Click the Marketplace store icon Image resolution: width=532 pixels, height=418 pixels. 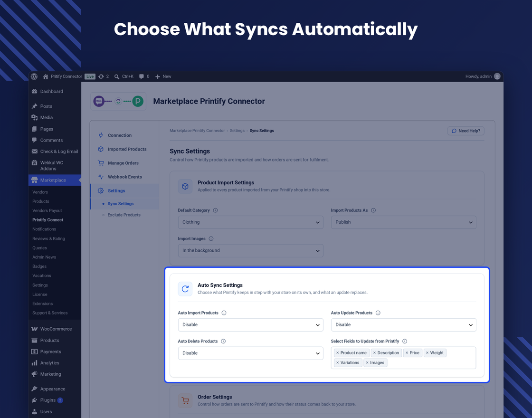point(34,180)
